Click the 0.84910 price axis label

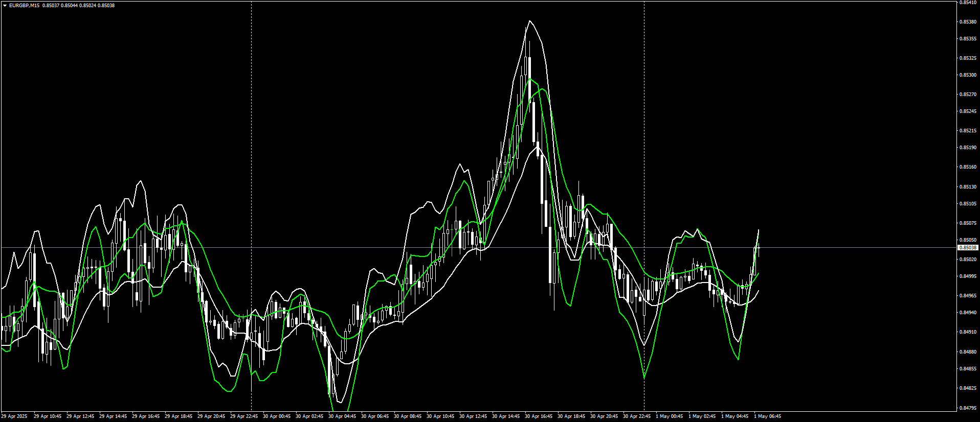click(x=968, y=332)
